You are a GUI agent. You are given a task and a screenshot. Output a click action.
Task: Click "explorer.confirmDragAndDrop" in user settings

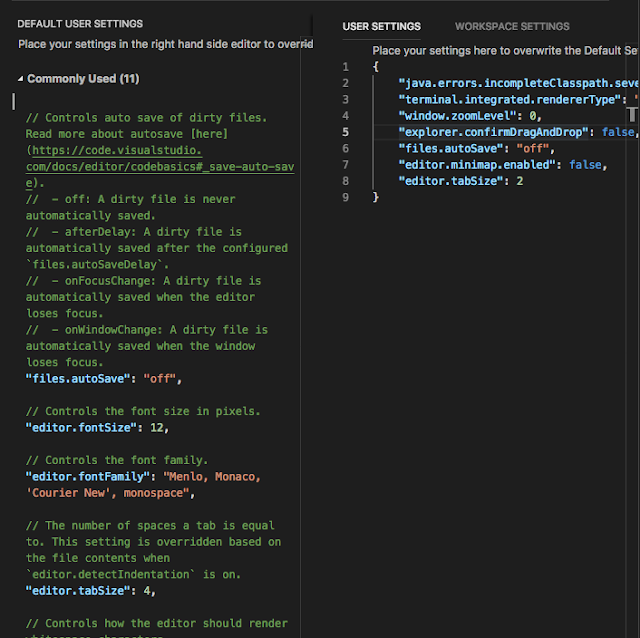(493, 132)
